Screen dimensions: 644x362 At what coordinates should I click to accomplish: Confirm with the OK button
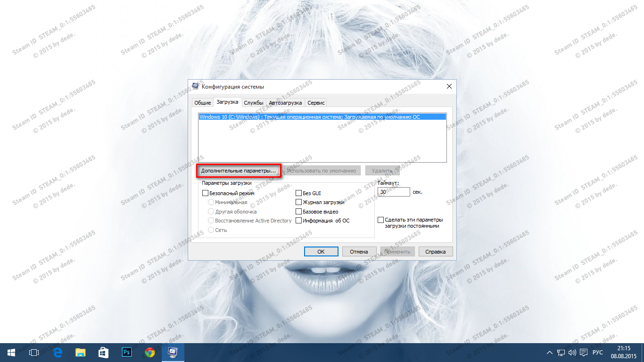321,252
